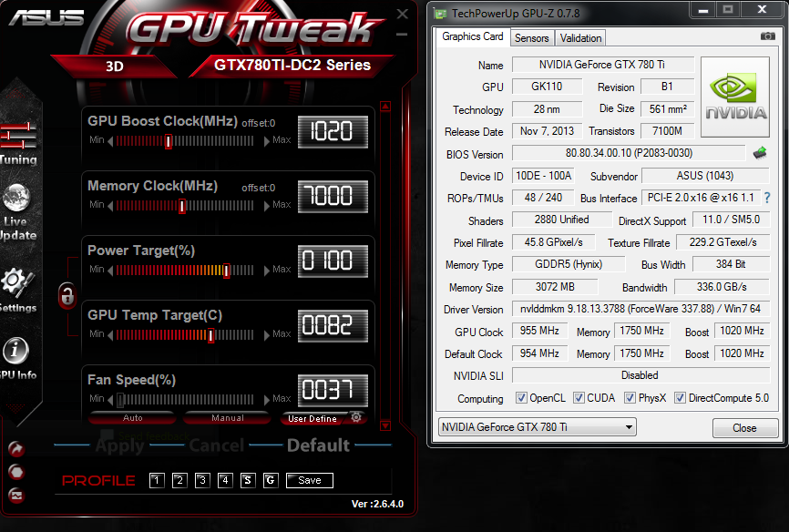This screenshot has height=532, width=789.
Task: Click the Memory Clock value 7000
Action: (x=333, y=196)
